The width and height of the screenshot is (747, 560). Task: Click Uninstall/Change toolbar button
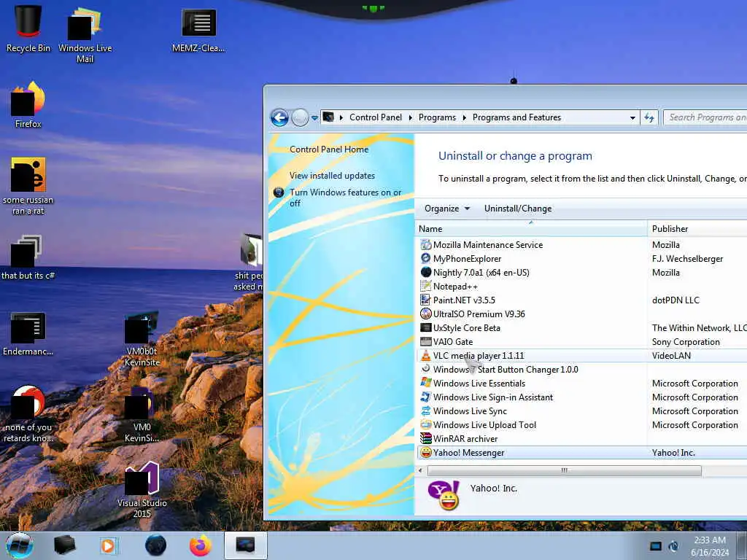pos(518,209)
